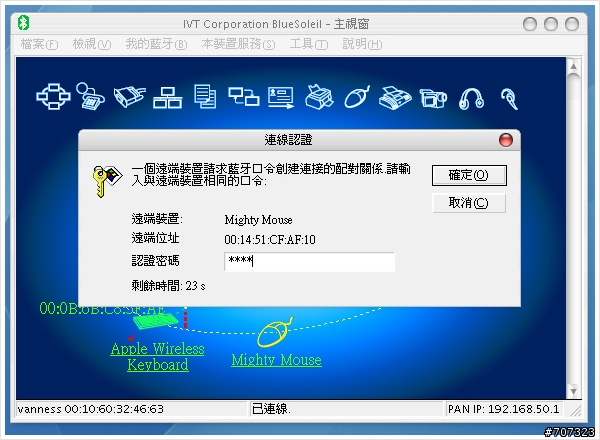Click the 已連線 status bar text

[271, 409]
